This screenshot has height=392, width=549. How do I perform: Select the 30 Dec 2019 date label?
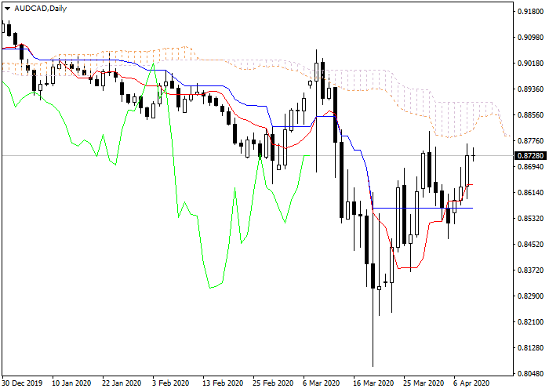tap(22, 383)
